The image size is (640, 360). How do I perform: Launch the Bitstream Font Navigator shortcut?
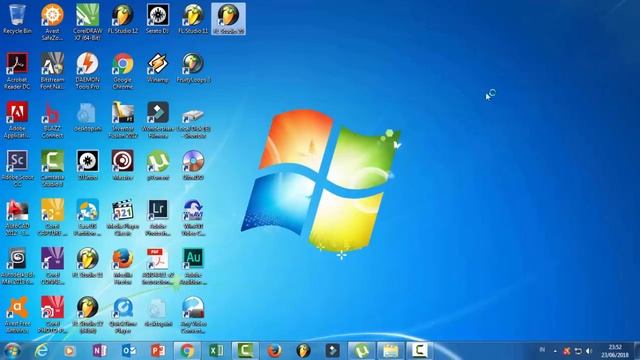tap(52, 71)
